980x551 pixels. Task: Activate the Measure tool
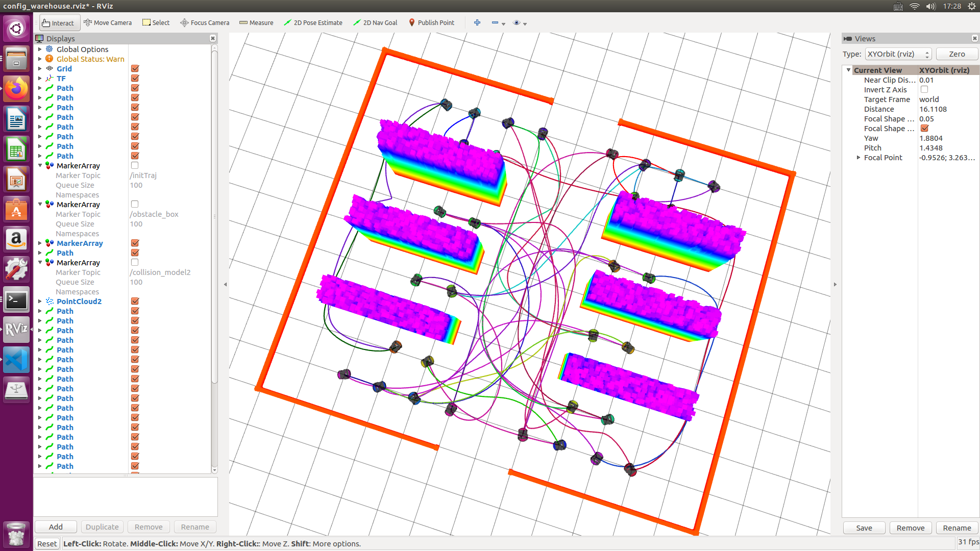256,22
